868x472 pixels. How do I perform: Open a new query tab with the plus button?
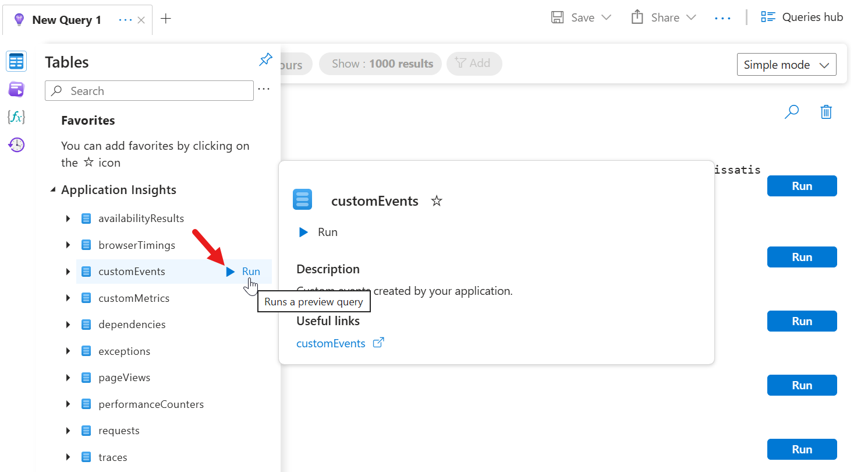(x=166, y=19)
